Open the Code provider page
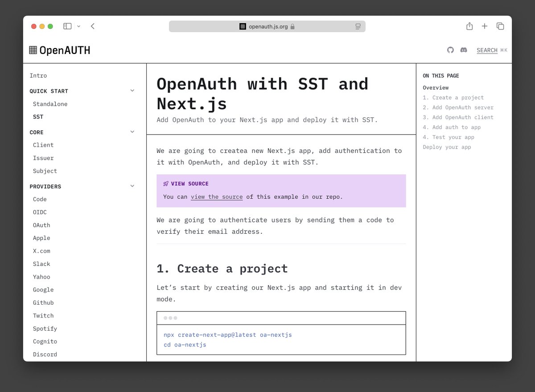 40,199
